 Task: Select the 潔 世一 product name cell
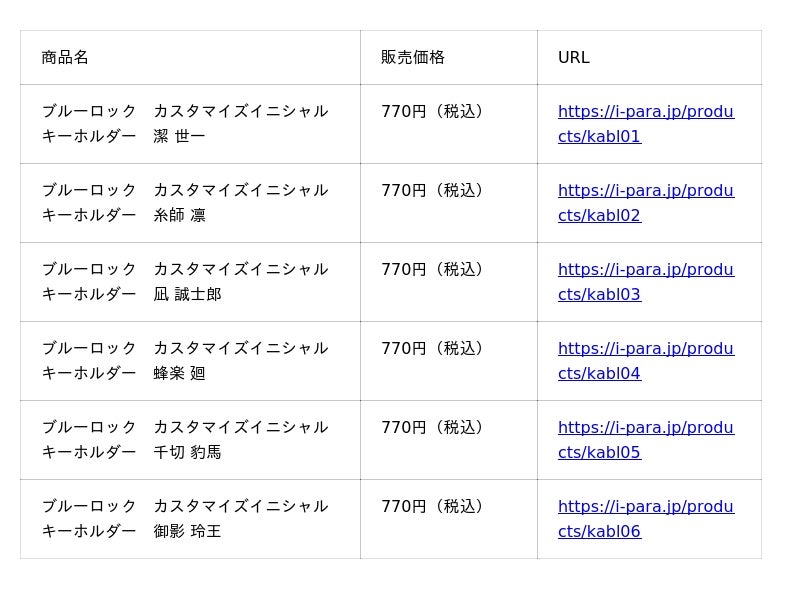click(190, 124)
